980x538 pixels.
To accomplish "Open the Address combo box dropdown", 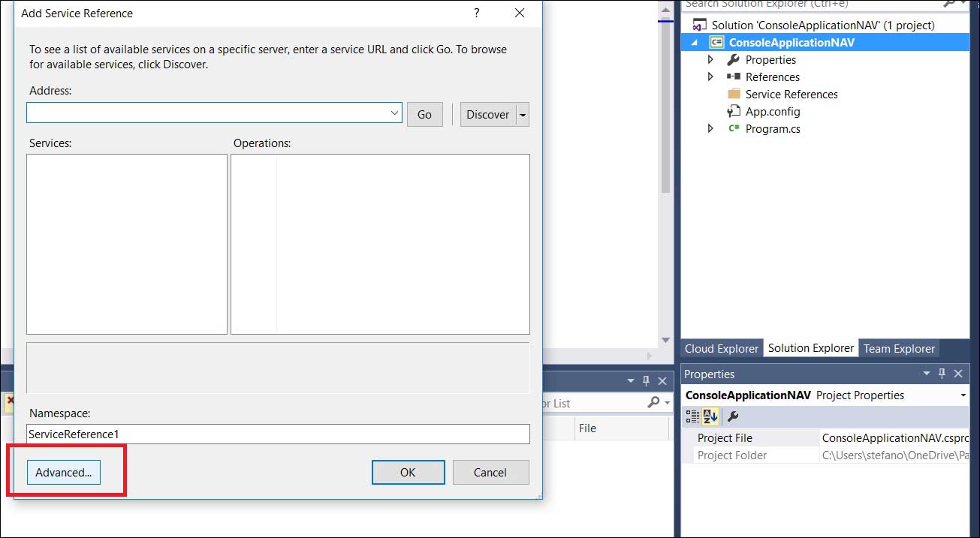I will coord(395,113).
